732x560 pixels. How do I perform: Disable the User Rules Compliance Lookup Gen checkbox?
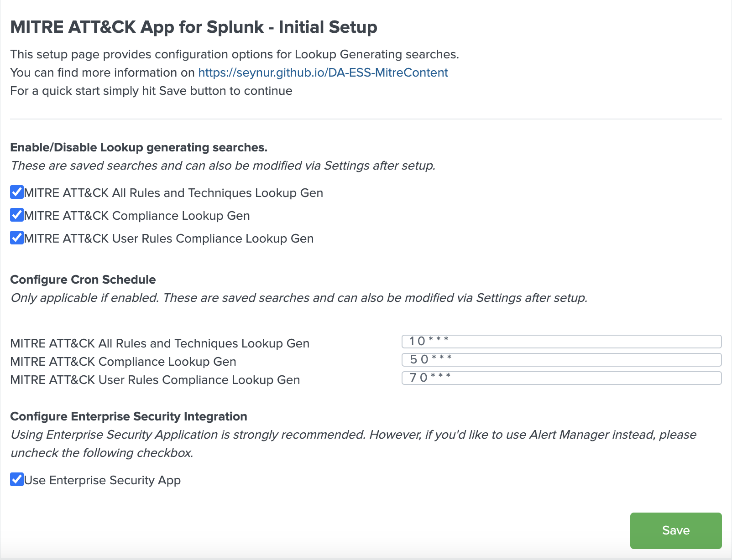pyautogui.click(x=17, y=238)
